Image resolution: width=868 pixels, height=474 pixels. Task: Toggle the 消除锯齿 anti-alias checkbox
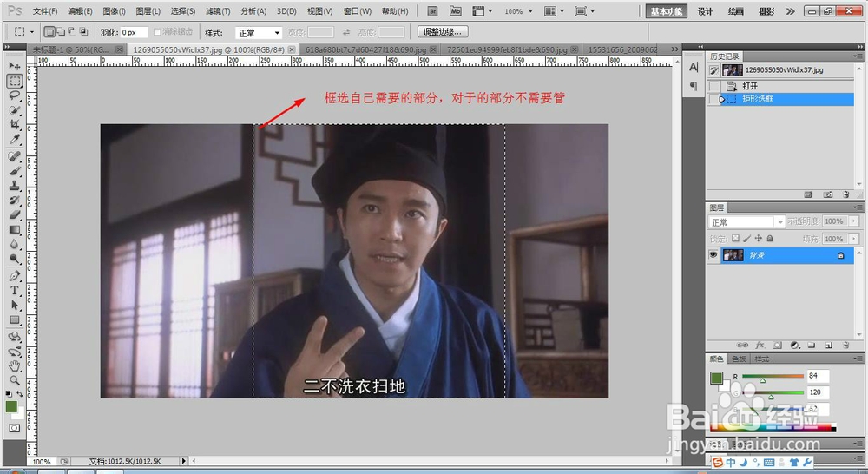pyautogui.click(x=156, y=32)
